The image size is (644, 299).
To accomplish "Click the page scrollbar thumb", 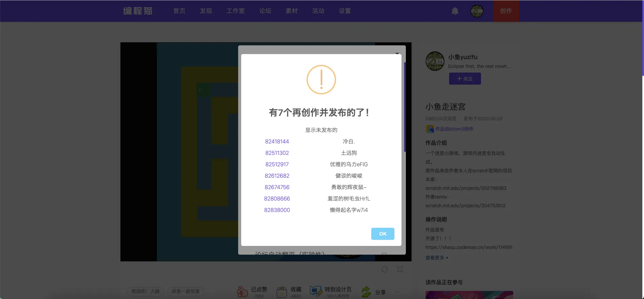I will [643, 38].
